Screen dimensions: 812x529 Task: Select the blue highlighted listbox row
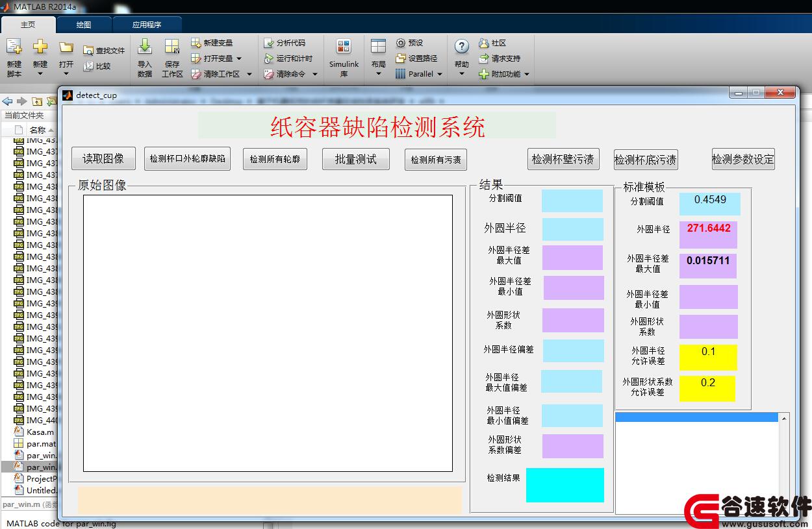coord(696,417)
